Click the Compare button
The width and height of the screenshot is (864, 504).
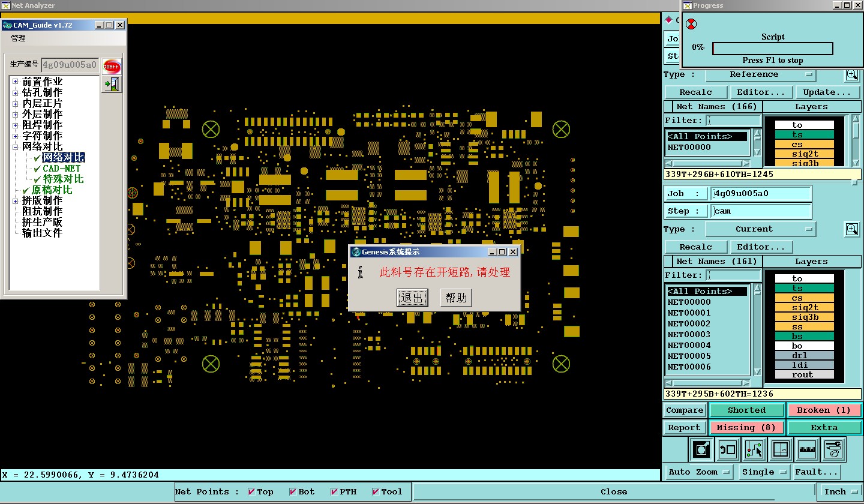685,410
